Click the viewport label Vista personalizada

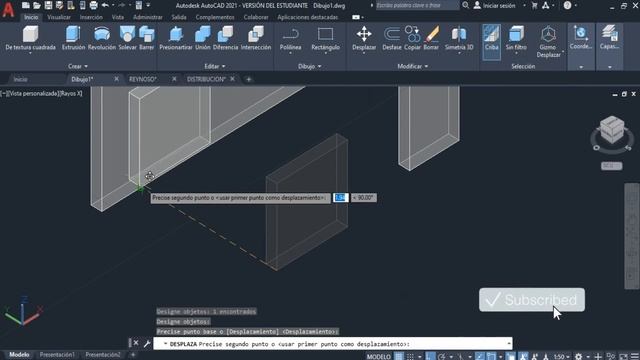click(32, 93)
